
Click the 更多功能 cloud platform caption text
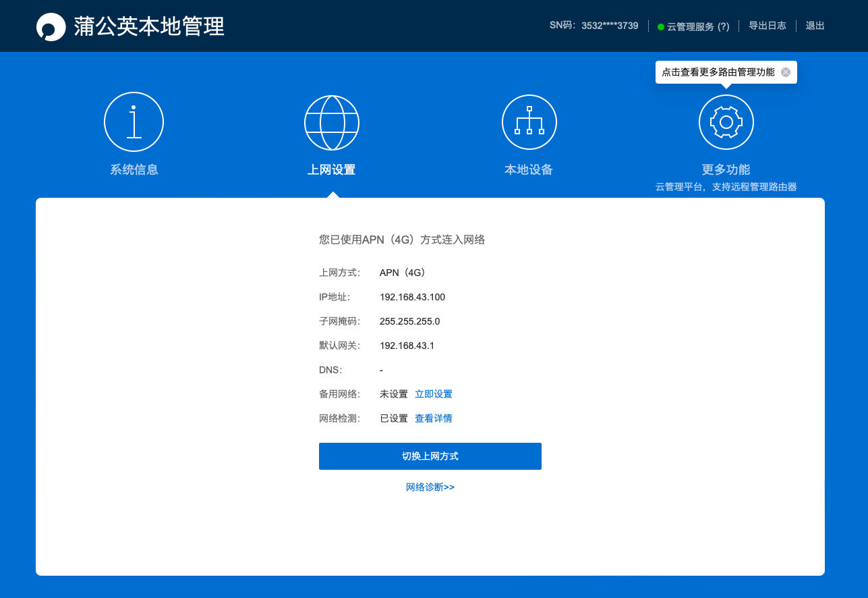point(726,186)
